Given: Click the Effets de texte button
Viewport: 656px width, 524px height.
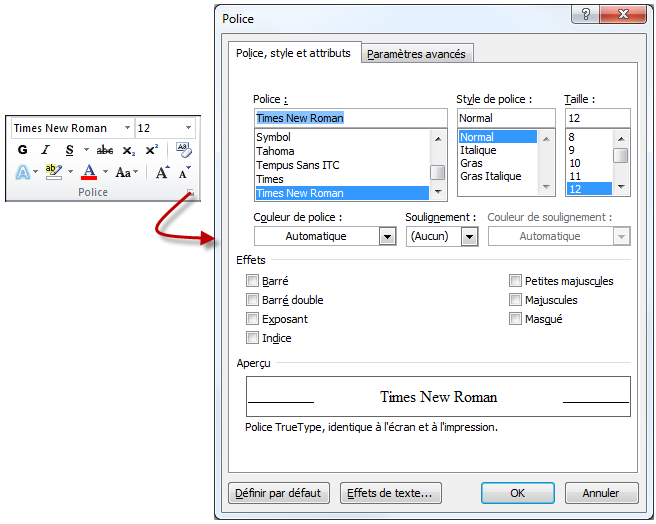Looking at the screenshot, I should coord(390,493).
